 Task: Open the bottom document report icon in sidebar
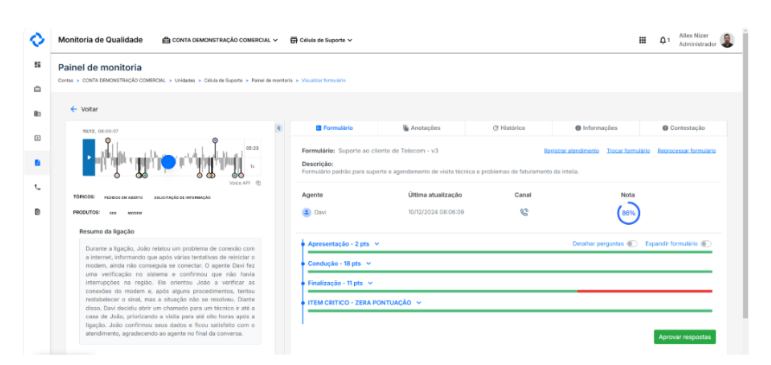click(37, 212)
